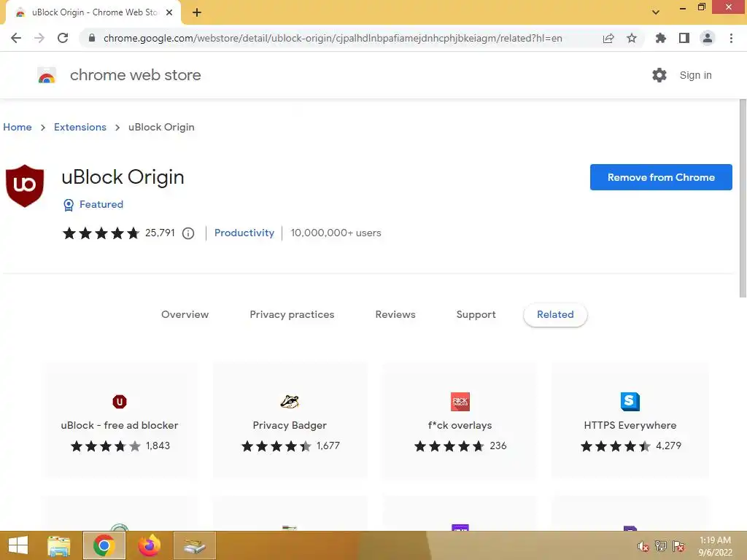Click the network tray icon

(x=661, y=546)
